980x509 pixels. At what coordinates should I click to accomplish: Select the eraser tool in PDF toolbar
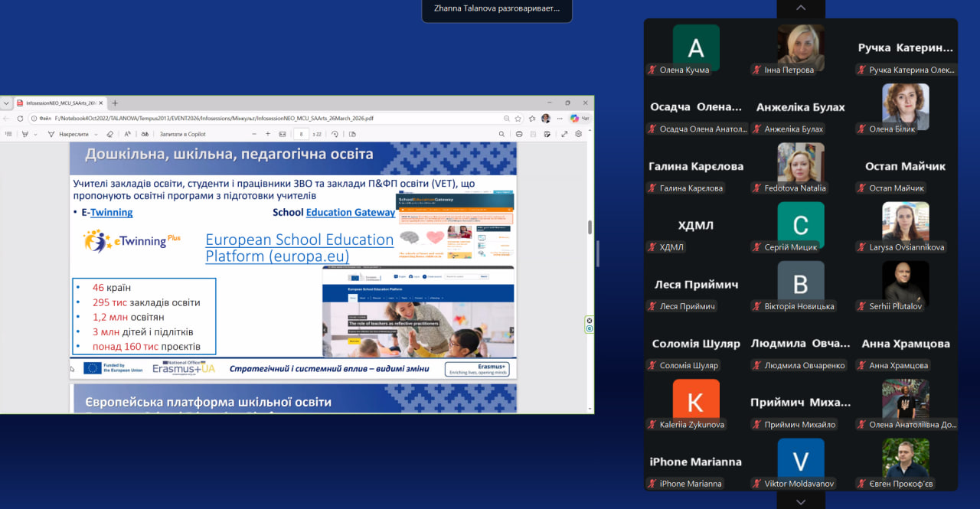click(x=109, y=134)
